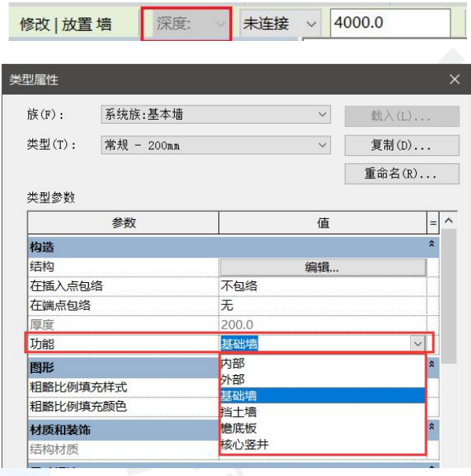The height and width of the screenshot is (476, 471).
Task: Click the 无 value for 在端点包络
Action: pos(323,306)
